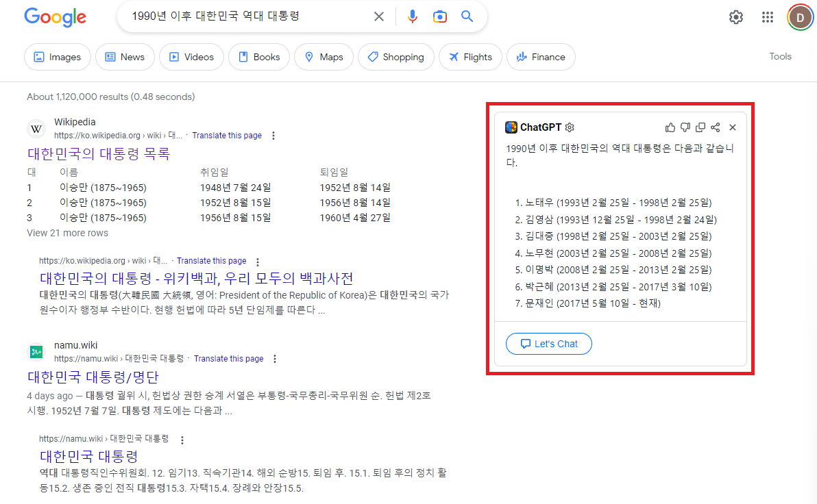Open Google settings gear icon
This screenshot has height=504, width=817.
coord(735,17)
